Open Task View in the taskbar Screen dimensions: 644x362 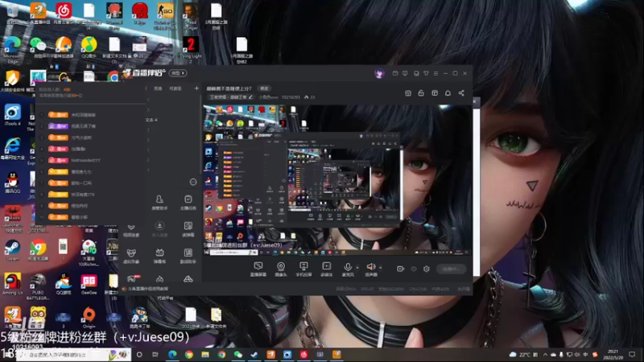pos(155,355)
